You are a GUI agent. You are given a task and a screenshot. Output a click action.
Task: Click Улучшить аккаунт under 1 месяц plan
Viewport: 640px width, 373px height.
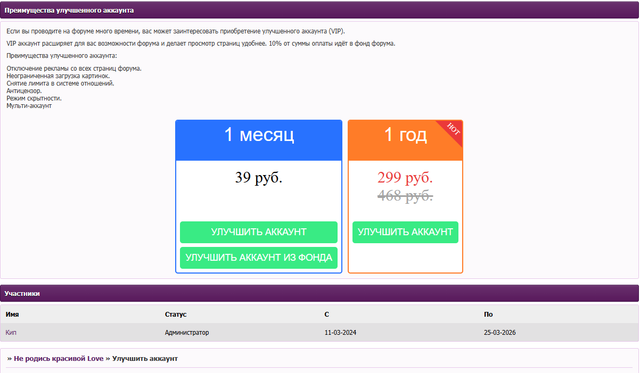click(258, 232)
